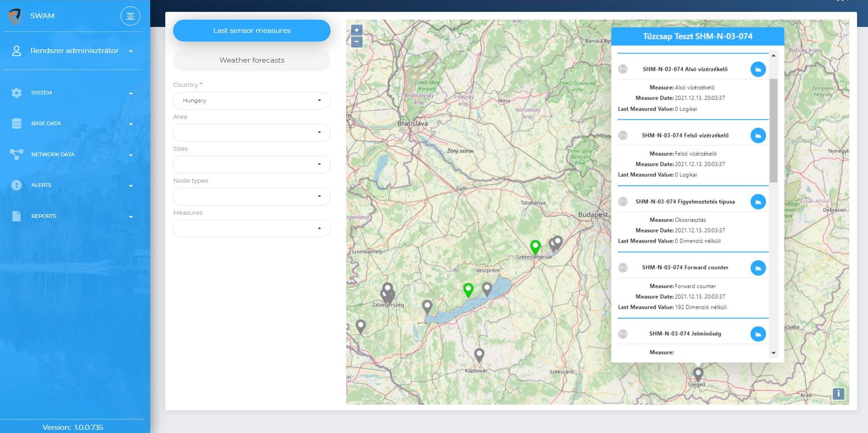This screenshot has height=433, width=868.
Task: Expand the NETWORK DATA menu section
Action: [73, 154]
